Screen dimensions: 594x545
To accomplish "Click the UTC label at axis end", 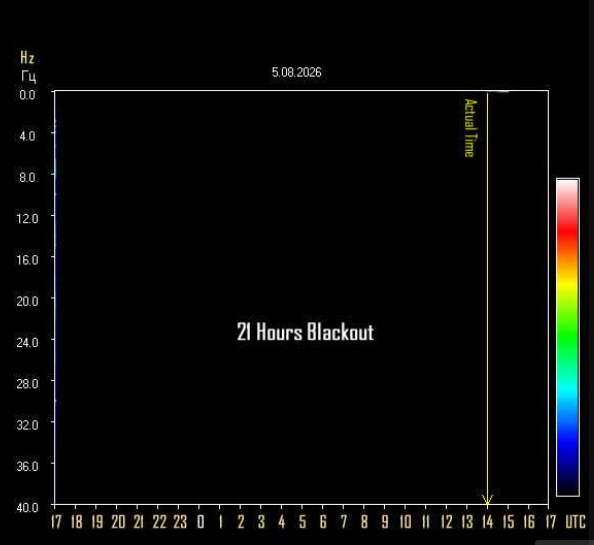I will 575,522.
